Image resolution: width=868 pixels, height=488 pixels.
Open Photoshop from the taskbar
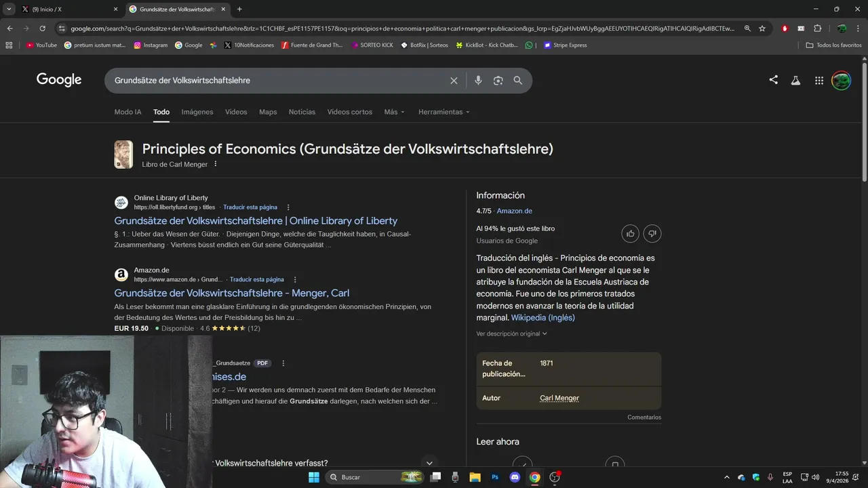click(x=495, y=477)
